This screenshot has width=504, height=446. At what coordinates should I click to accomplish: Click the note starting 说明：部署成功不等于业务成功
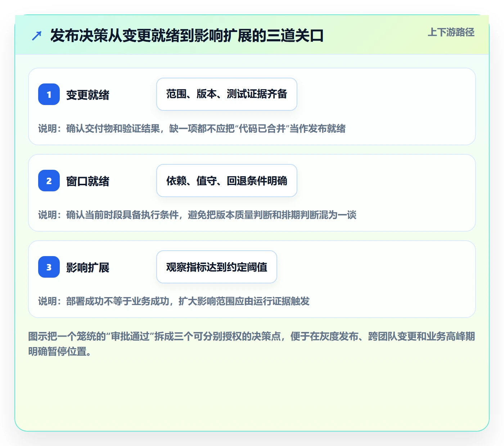(174, 301)
